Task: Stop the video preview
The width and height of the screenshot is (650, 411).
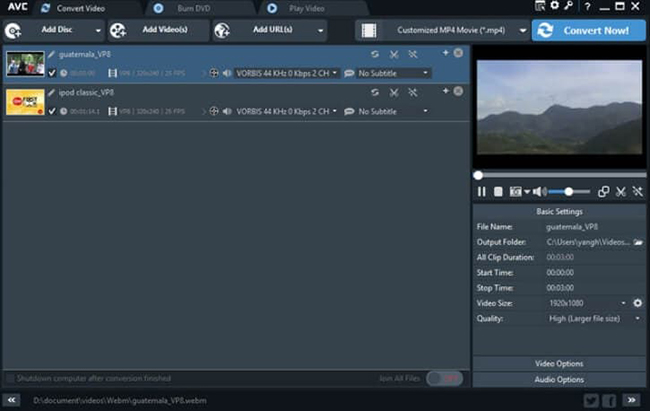Action: (x=498, y=192)
